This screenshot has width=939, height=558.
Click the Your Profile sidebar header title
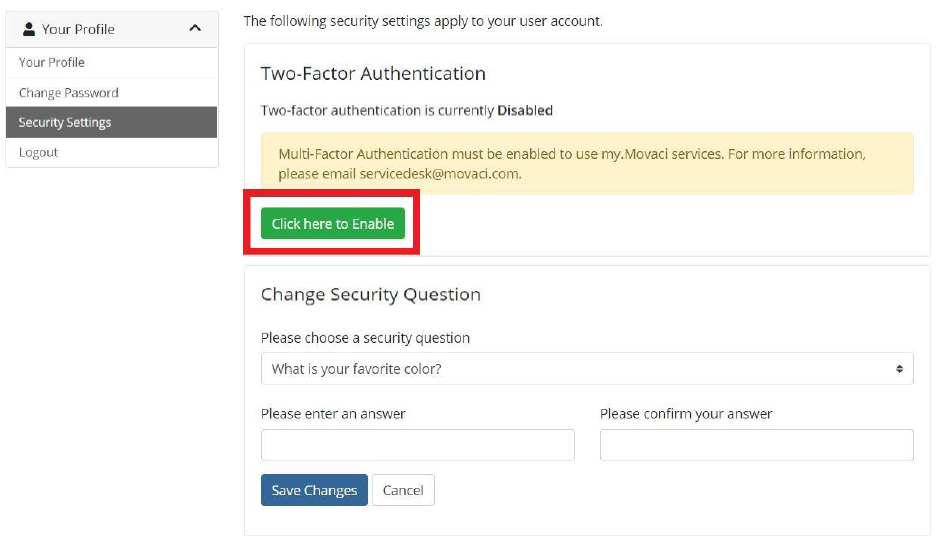pos(78,29)
